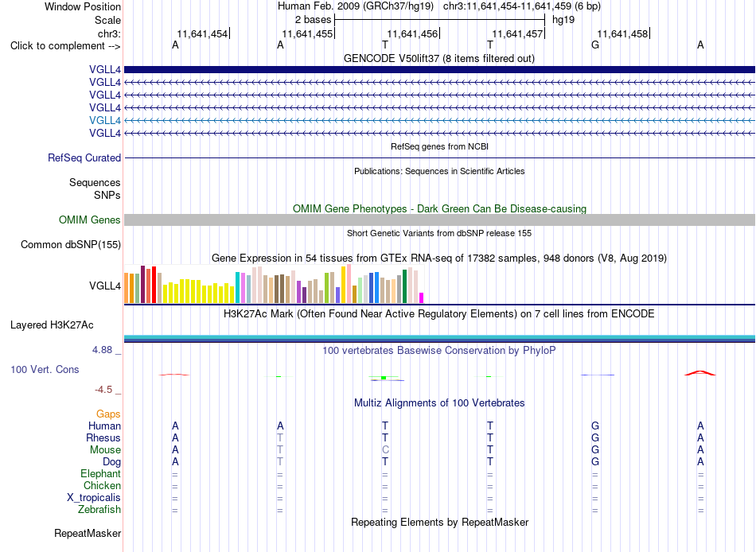Select the light-blue highlighted VGLL4 transcript label

[104, 121]
